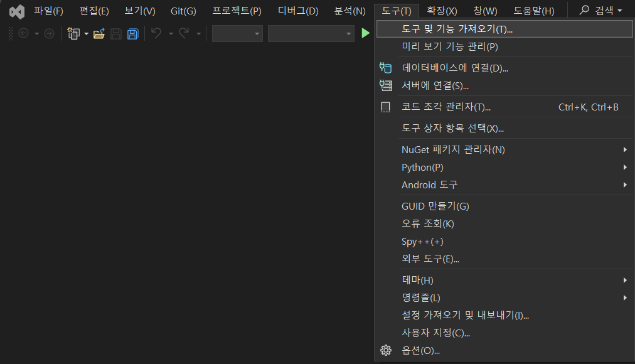This screenshot has height=364, width=635.
Task: Click the 검색 search box label
Action: coord(604,11)
